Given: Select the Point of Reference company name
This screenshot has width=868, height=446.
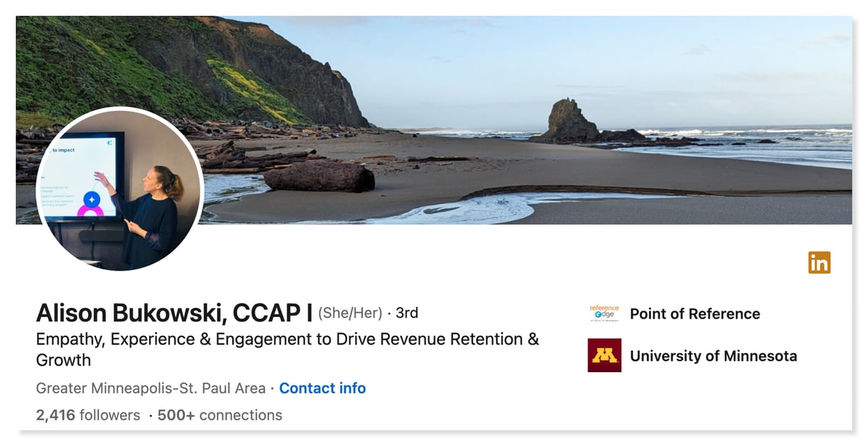Looking at the screenshot, I should (694, 314).
